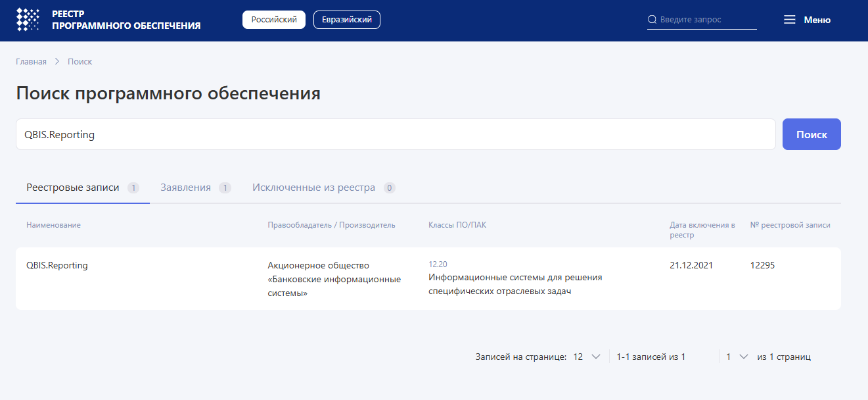This screenshot has height=400, width=868.
Task: Click the breadcrumb chevron separator
Action: point(57,61)
